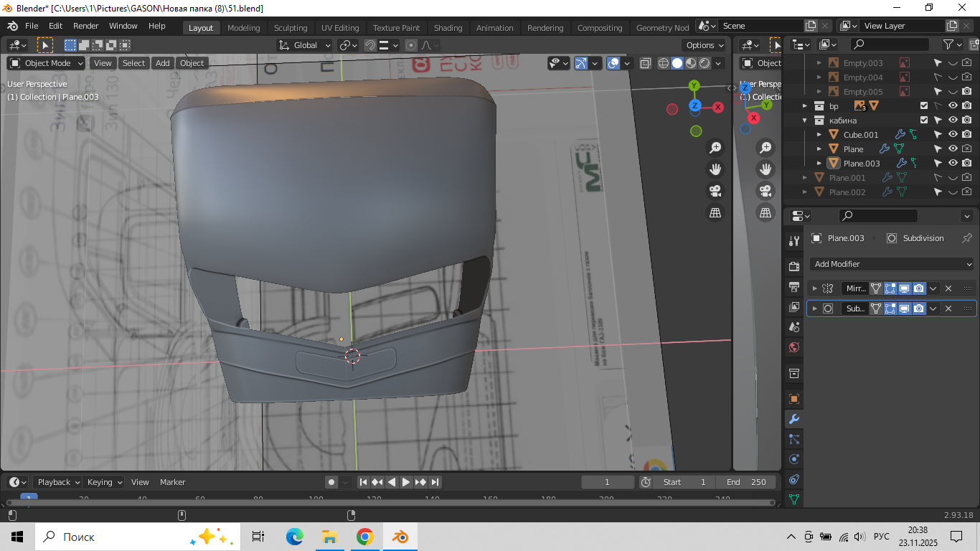Open the Object Mode dropdown

tap(47, 63)
